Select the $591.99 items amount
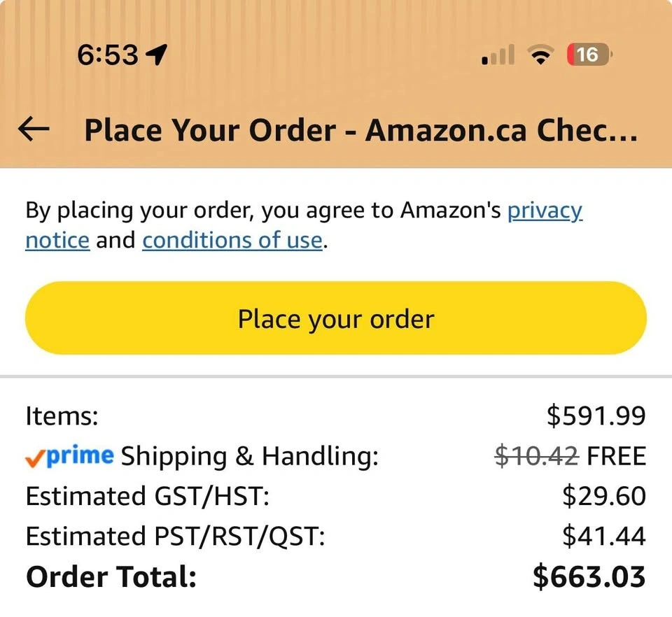 point(596,416)
